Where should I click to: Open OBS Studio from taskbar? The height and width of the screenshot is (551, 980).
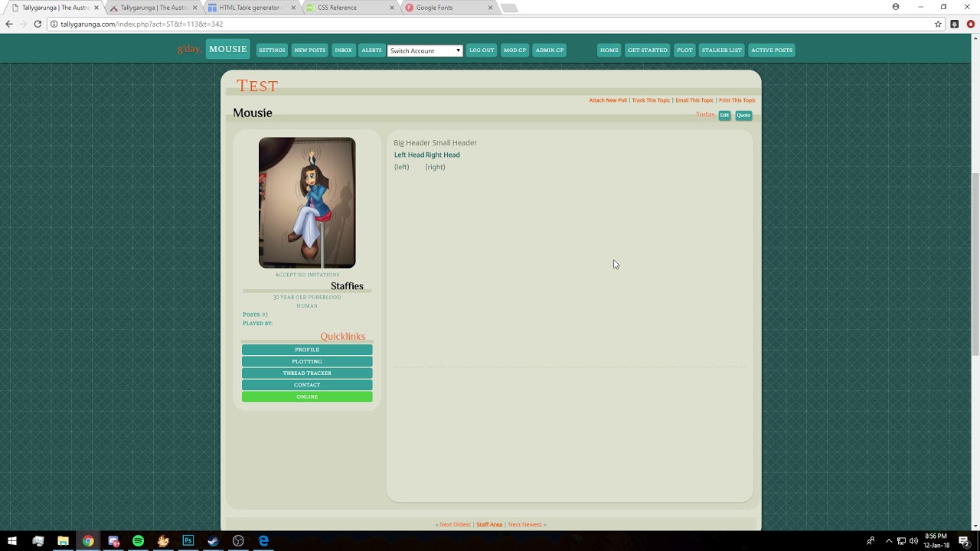238,541
